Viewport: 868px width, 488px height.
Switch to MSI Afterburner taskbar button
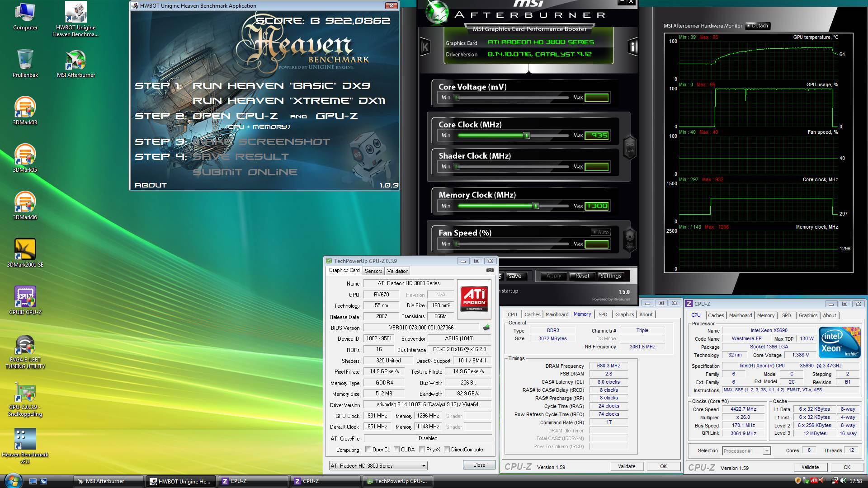click(x=108, y=481)
